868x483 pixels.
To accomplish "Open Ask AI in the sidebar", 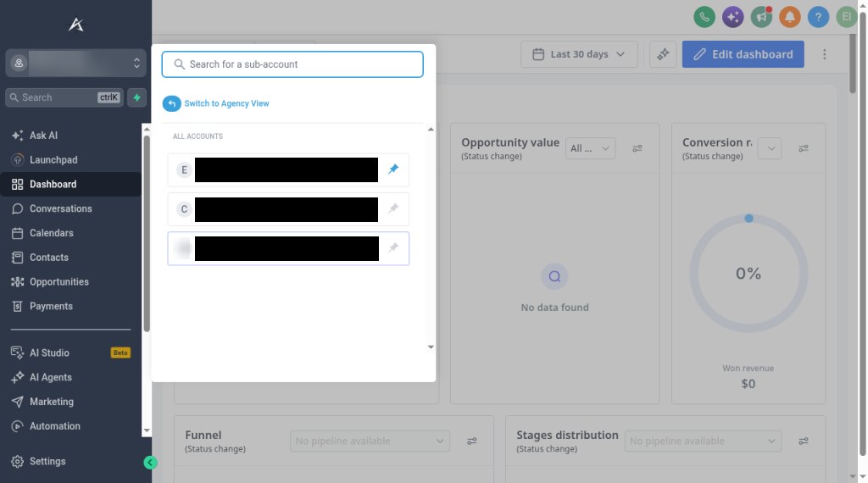I will 70,136.
